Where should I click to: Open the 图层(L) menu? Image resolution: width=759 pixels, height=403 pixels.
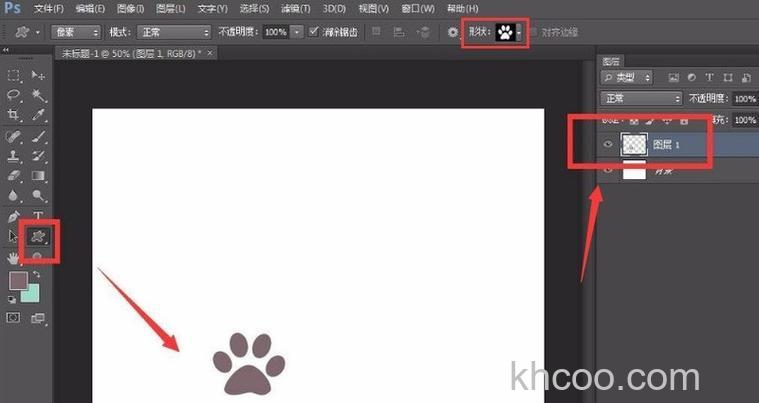click(x=170, y=8)
